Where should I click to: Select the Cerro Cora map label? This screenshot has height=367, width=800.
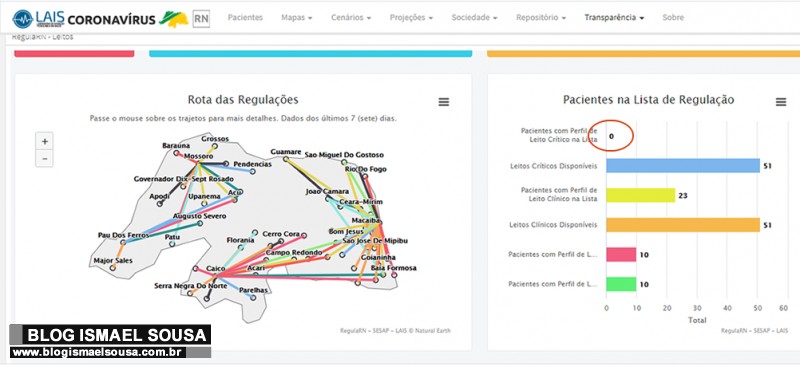[281, 234]
